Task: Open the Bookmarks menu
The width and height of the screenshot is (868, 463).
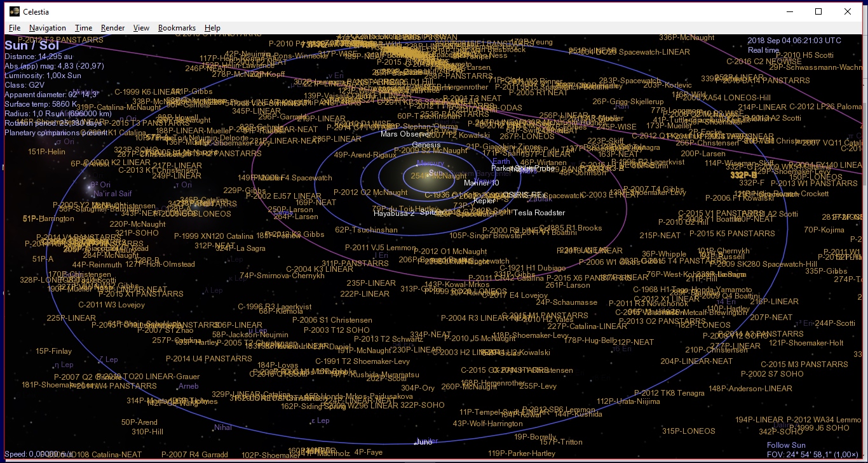Action: [x=177, y=28]
